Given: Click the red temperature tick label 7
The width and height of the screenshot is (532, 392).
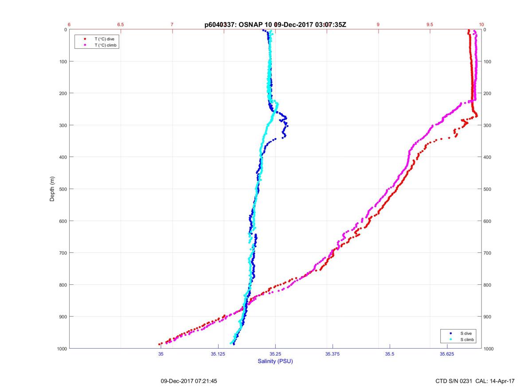Looking at the screenshot, I should pyautogui.click(x=172, y=24).
